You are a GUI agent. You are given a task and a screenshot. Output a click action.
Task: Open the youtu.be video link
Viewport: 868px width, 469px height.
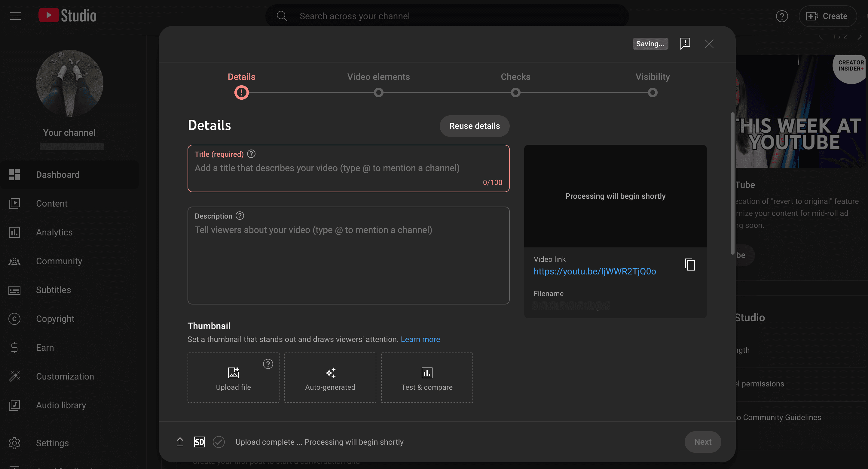coord(595,271)
